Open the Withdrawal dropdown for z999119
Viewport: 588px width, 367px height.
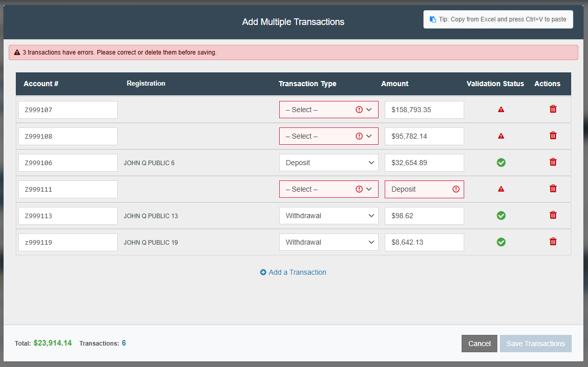tap(329, 242)
